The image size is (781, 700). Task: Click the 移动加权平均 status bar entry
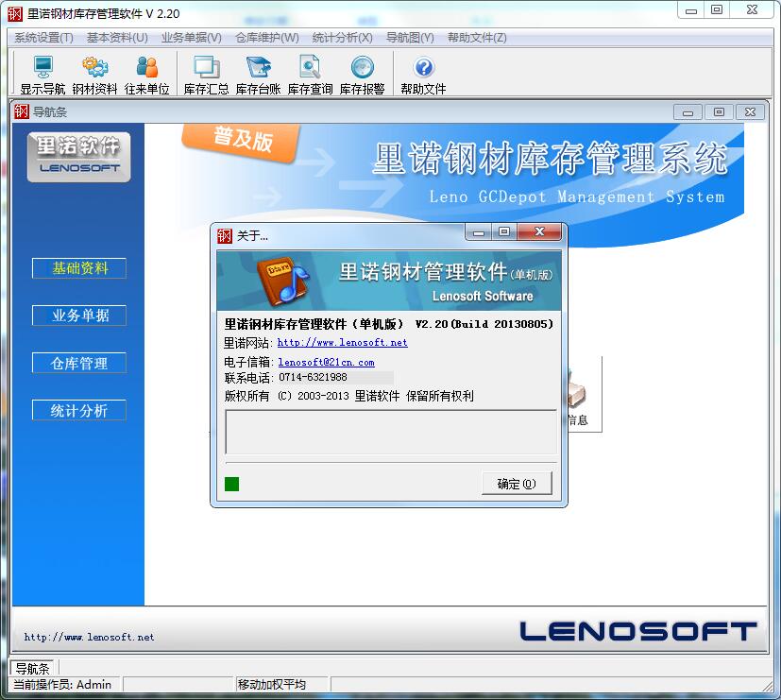(x=272, y=685)
